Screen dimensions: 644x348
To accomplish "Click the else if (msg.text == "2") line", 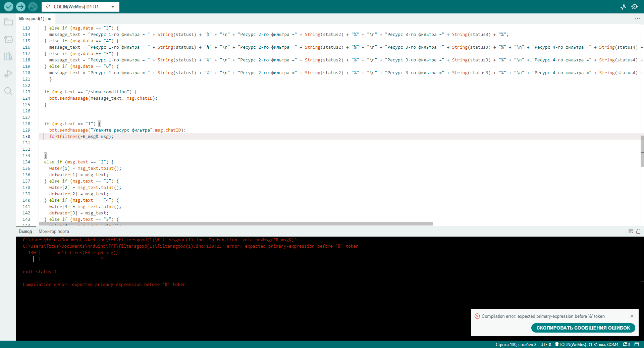I will pyautogui.click(x=79, y=162).
